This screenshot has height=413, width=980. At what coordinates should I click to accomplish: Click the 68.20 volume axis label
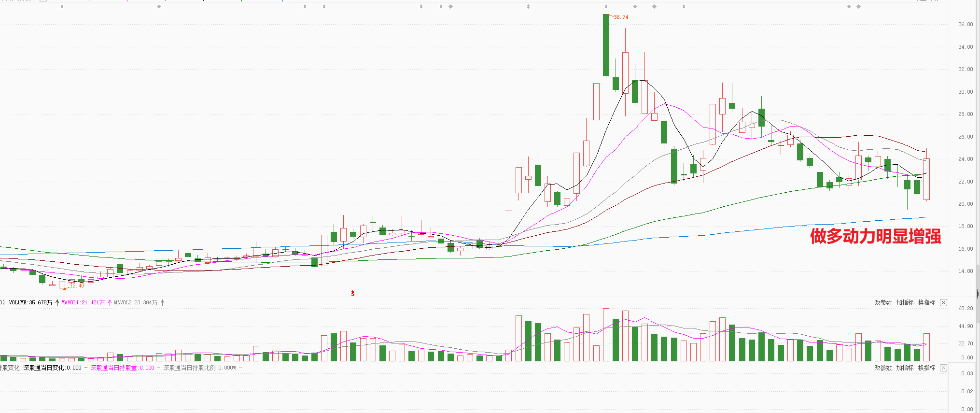click(966, 308)
